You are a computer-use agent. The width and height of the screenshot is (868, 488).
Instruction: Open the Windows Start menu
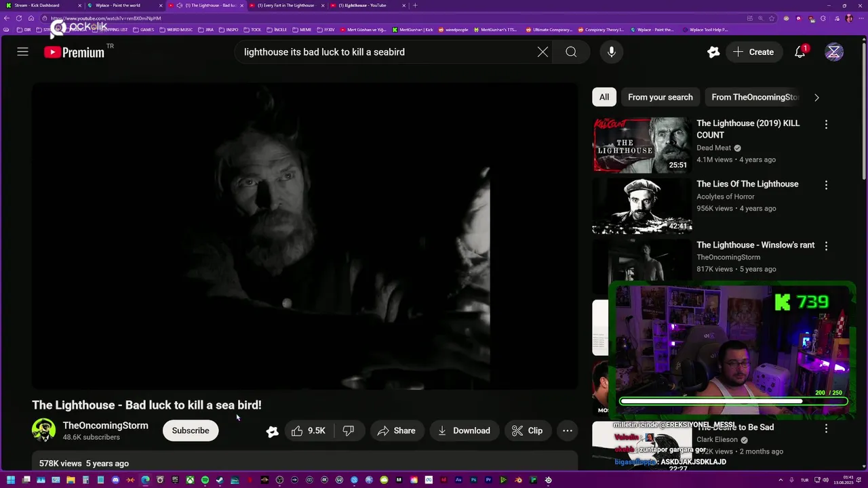pos(11,480)
